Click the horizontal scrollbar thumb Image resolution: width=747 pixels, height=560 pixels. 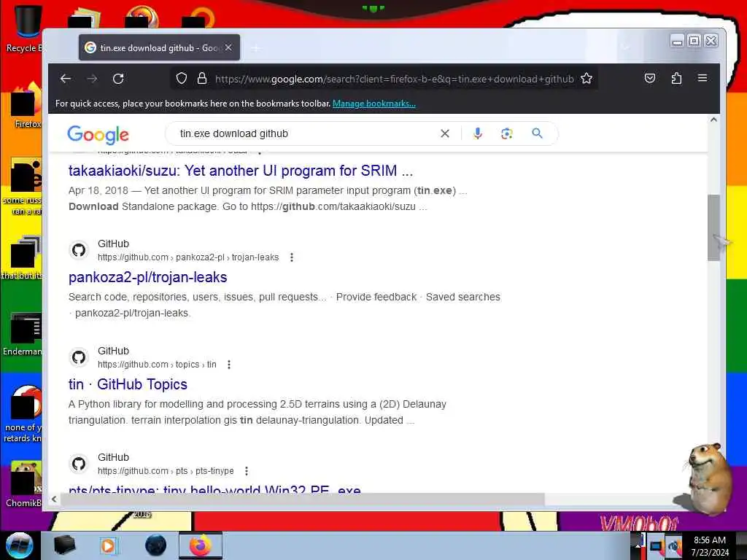point(303,499)
